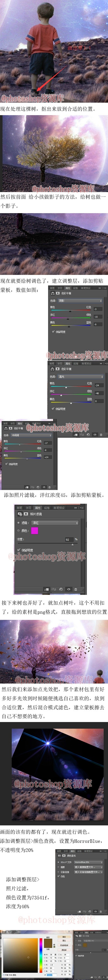
Task: Select the 摘要 radio button
Action: [x=58, y=867]
